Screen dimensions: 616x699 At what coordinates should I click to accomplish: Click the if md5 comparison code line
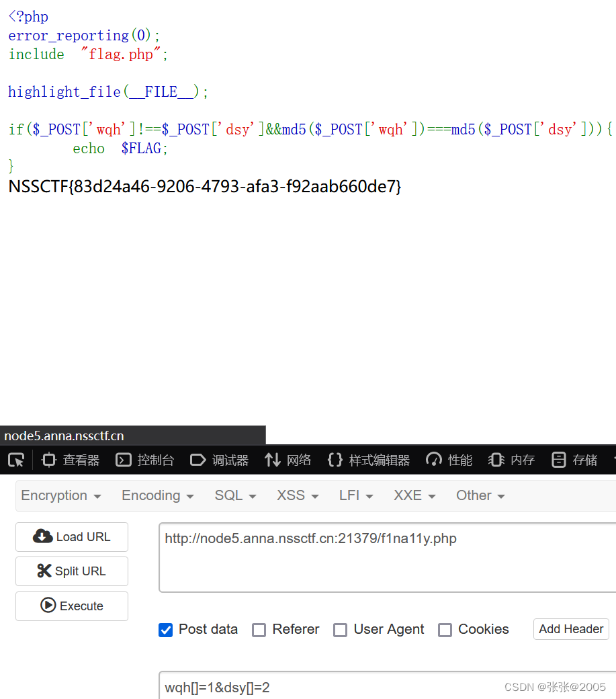point(310,129)
